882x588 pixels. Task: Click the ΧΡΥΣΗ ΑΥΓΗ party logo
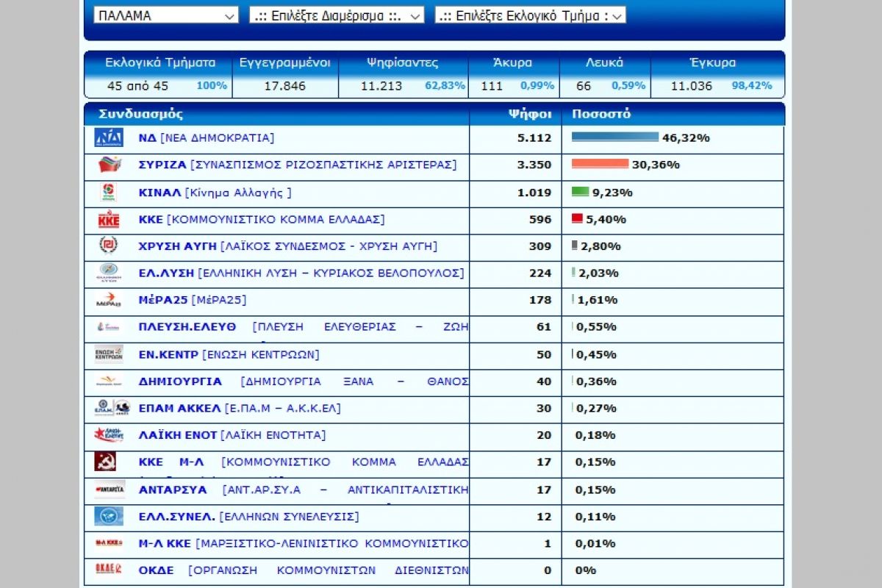pyautogui.click(x=109, y=245)
